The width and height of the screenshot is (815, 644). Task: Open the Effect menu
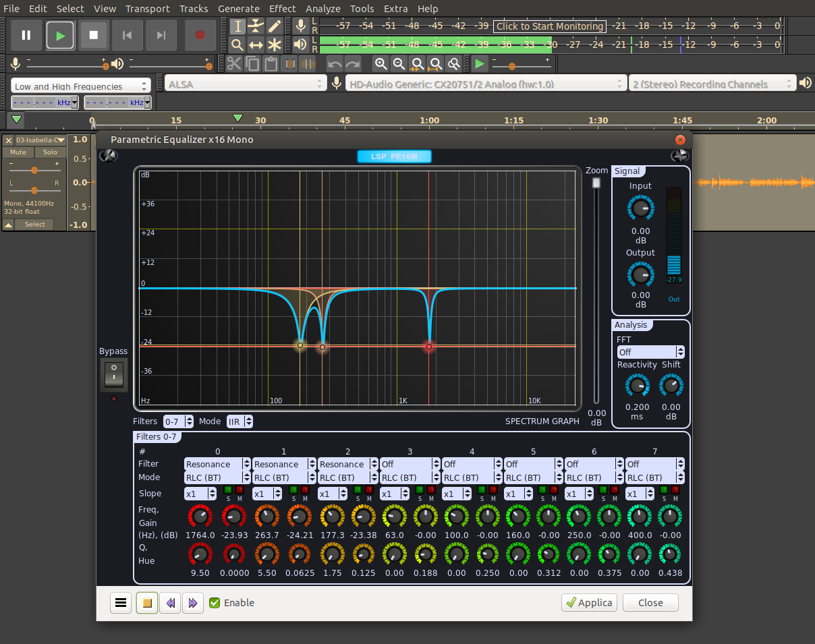[282, 9]
